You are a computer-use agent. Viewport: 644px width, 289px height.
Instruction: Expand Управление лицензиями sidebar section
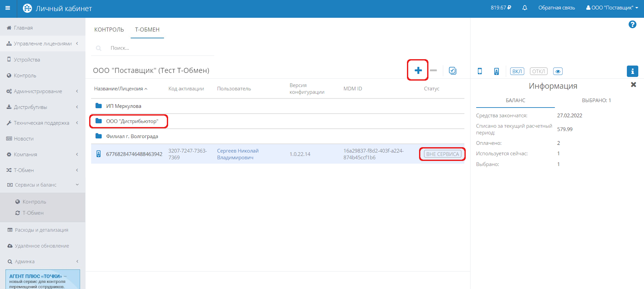click(x=42, y=43)
